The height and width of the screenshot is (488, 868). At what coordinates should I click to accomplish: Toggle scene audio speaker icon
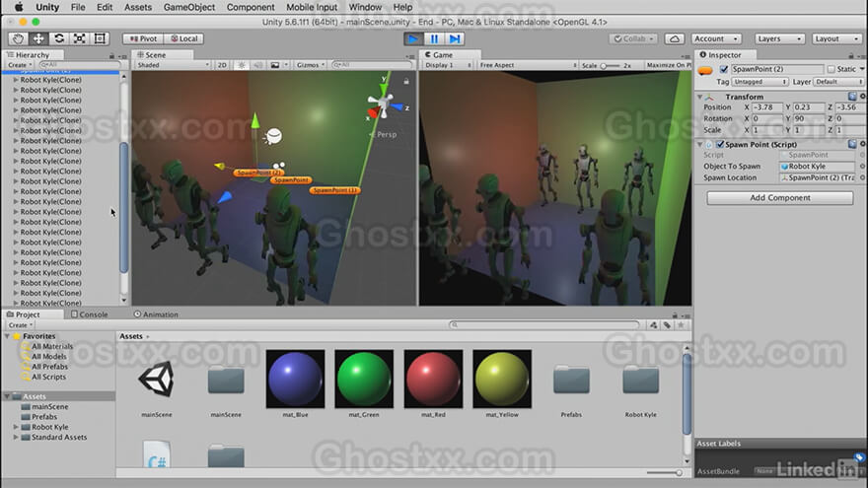tap(258, 65)
